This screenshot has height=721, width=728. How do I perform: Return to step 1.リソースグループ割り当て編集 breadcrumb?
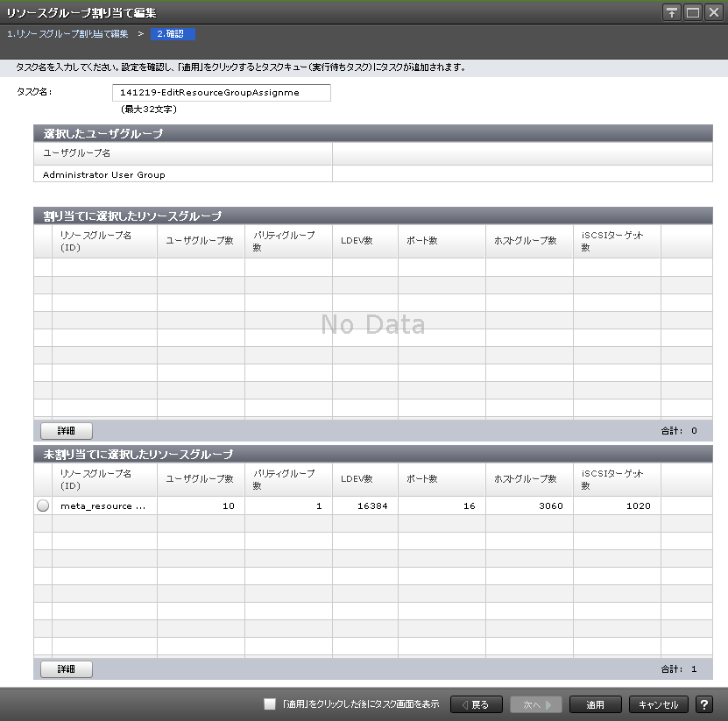tap(67, 34)
